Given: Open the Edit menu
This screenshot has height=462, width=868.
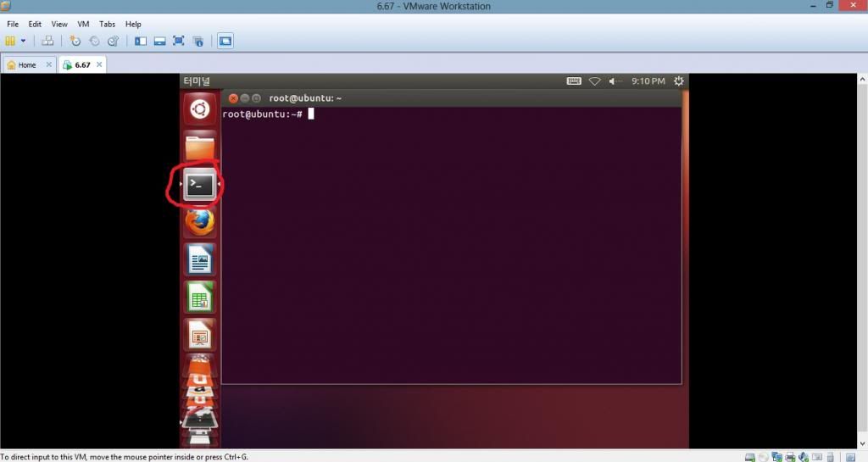Looking at the screenshot, I should (x=35, y=24).
